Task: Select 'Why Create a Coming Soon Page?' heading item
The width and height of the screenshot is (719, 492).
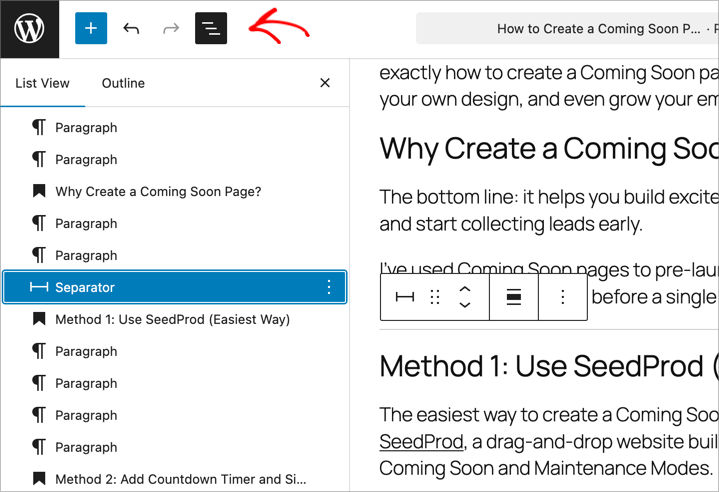Action: coord(158,191)
